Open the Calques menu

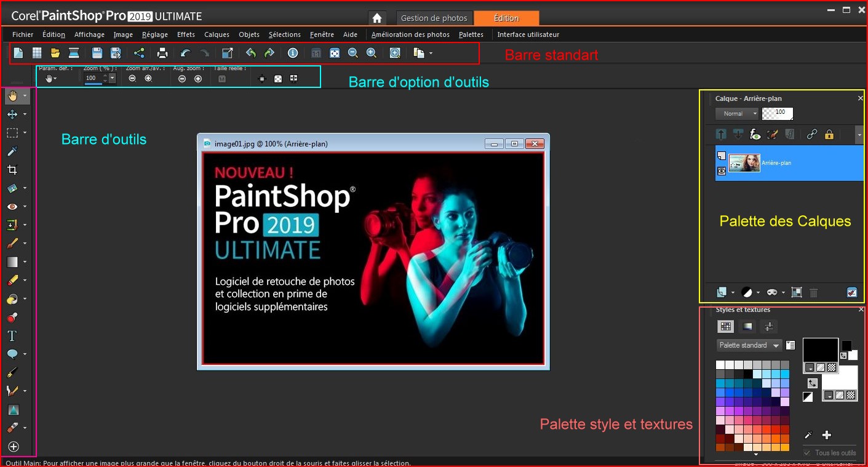point(217,34)
